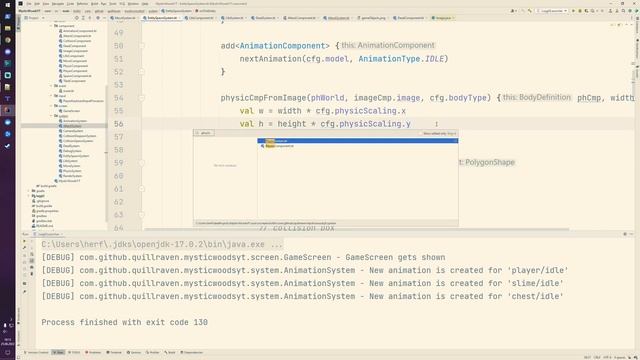The width and height of the screenshot is (640, 360).
Task: Click fold end marker at line 52
Action: 142,72
